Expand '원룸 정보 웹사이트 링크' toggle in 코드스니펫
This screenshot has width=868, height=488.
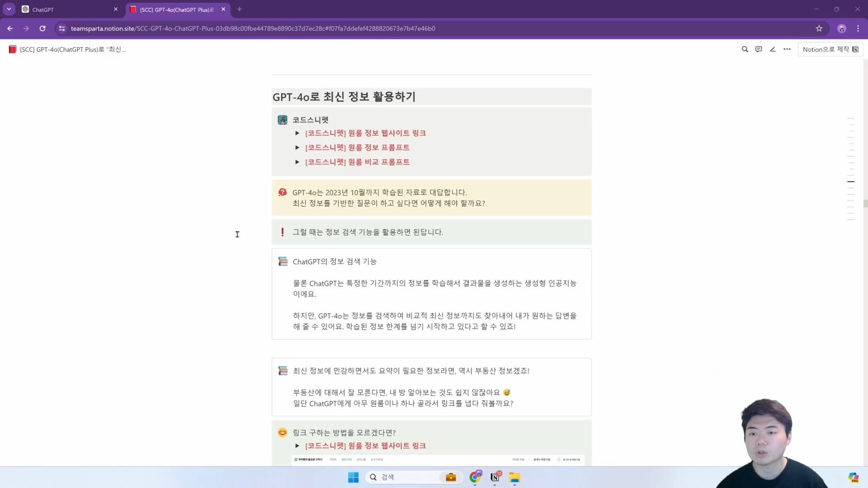click(297, 133)
